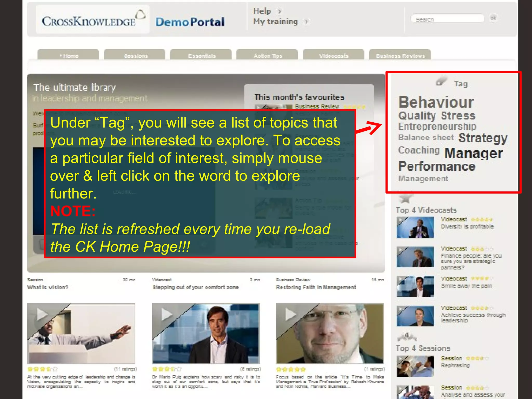The width and height of the screenshot is (532, 399).
Task: Open the Action Tips tab
Action: [267, 55]
